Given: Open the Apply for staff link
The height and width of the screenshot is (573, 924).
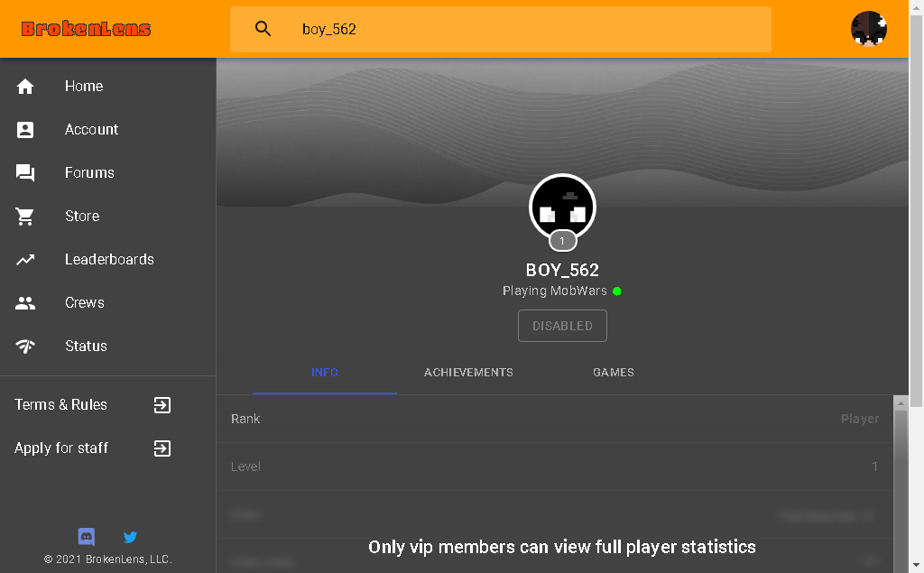Looking at the screenshot, I should (61, 448).
